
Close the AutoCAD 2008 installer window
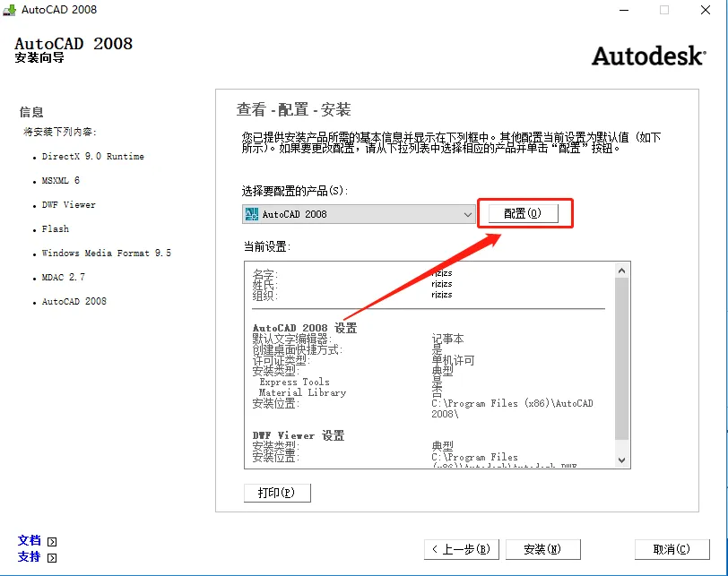[x=706, y=10]
